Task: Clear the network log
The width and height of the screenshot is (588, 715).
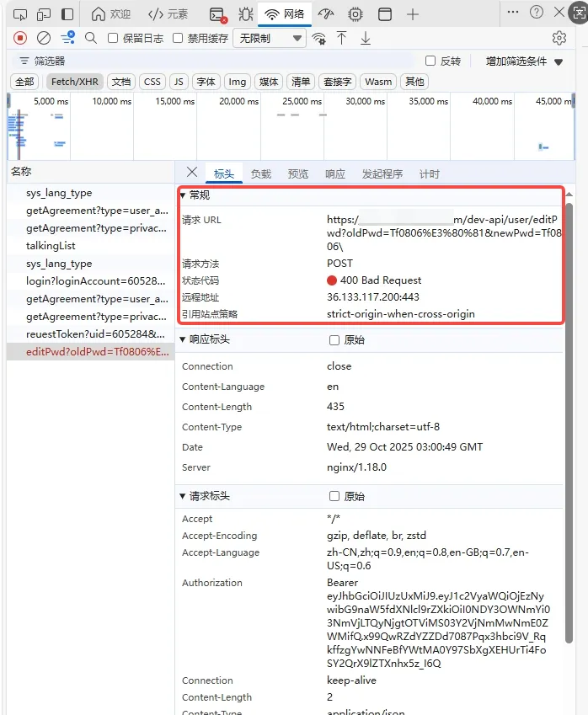Action: (44, 38)
